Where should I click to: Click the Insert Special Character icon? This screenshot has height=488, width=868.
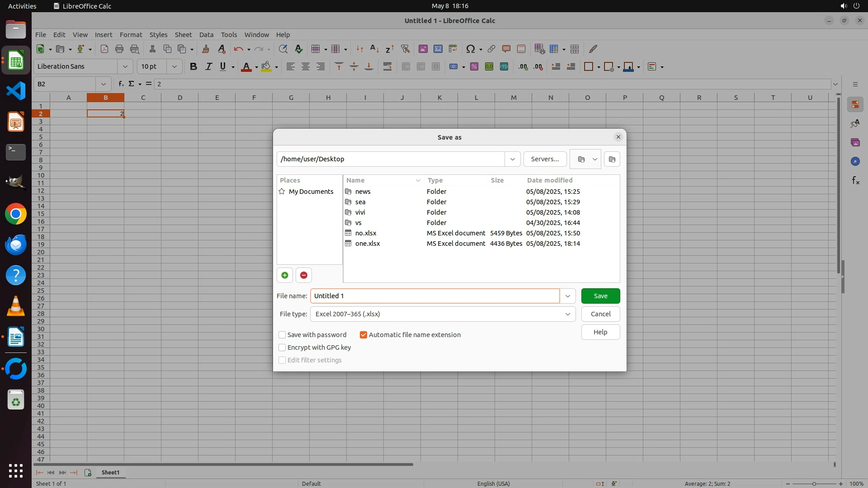(x=470, y=49)
